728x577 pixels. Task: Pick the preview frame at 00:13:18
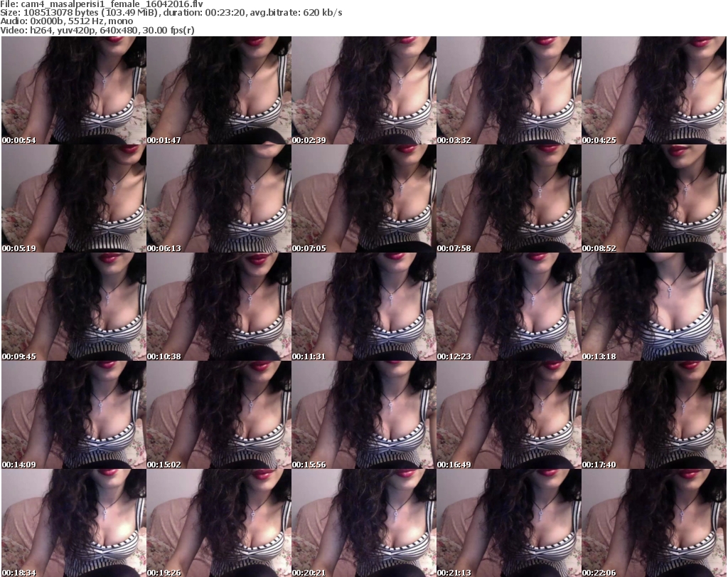tap(654, 307)
